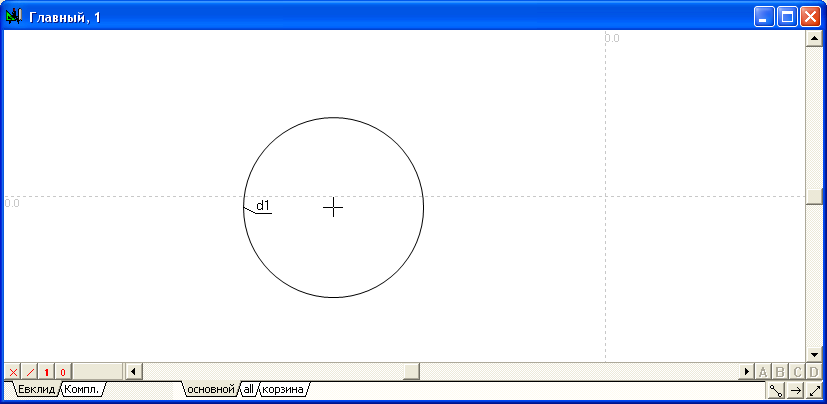827x404 pixels.
Task: Close the Главный window
Action: click(x=810, y=17)
